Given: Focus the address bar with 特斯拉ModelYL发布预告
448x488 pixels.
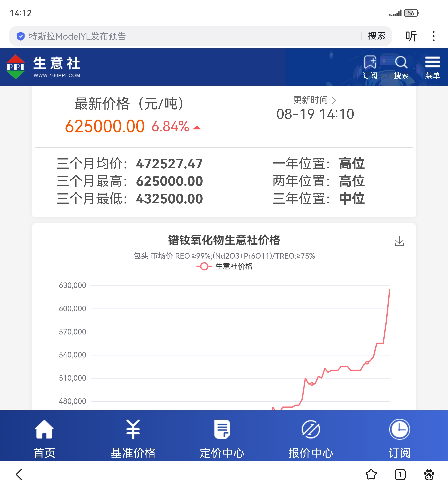Looking at the screenshot, I should pos(200,36).
